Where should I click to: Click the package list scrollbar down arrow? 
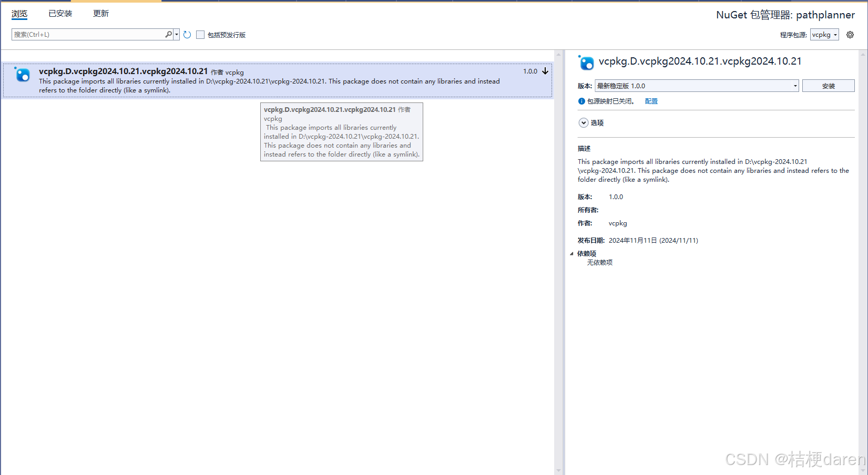click(558, 471)
